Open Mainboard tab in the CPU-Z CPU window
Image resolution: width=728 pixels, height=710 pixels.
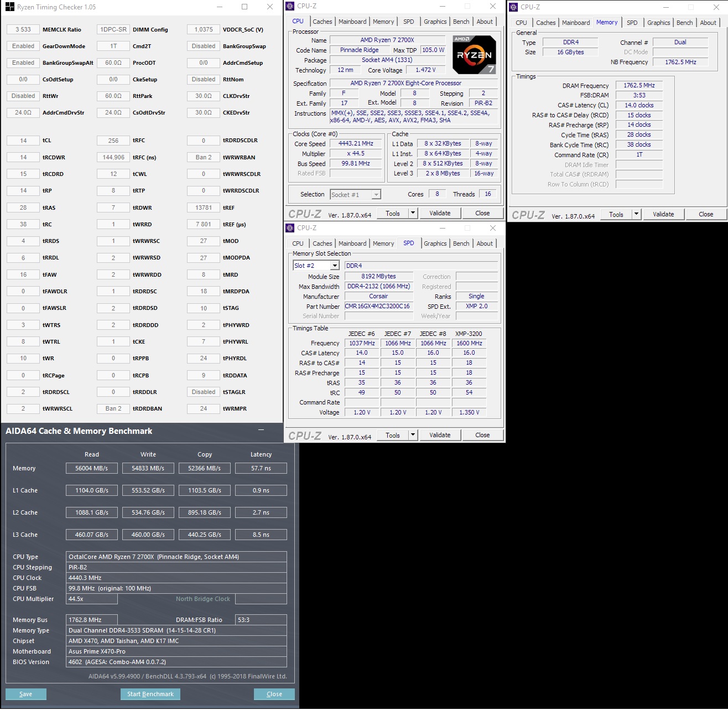pyautogui.click(x=352, y=22)
